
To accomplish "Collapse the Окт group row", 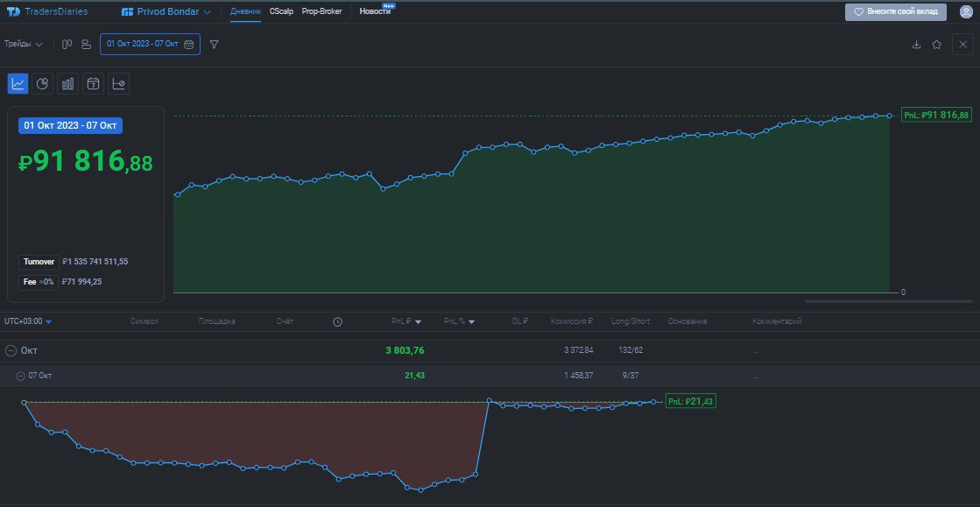I will click(9, 349).
